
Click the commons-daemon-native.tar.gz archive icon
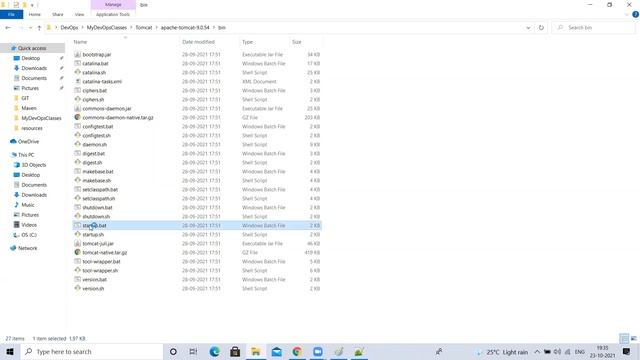78,117
